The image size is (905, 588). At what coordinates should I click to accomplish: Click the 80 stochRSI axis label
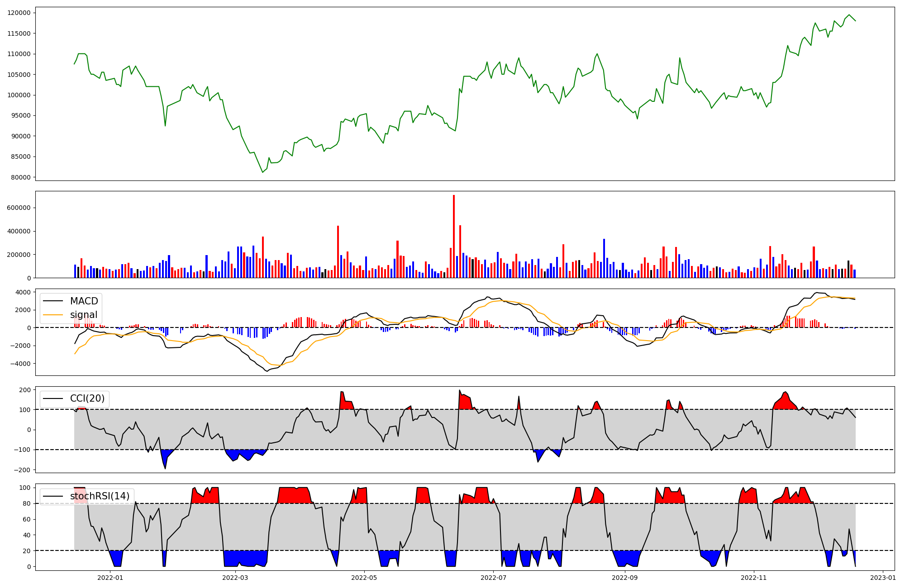[x=27, y=503]
